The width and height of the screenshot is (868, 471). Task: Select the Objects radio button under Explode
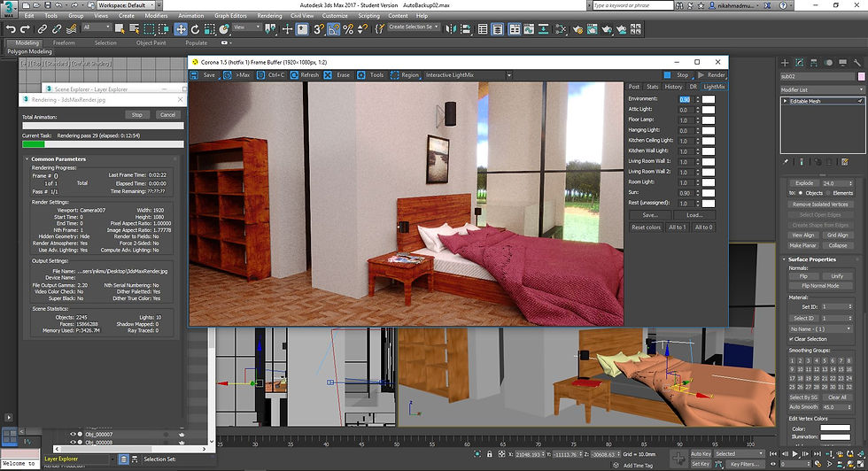[x=801, y=193]
